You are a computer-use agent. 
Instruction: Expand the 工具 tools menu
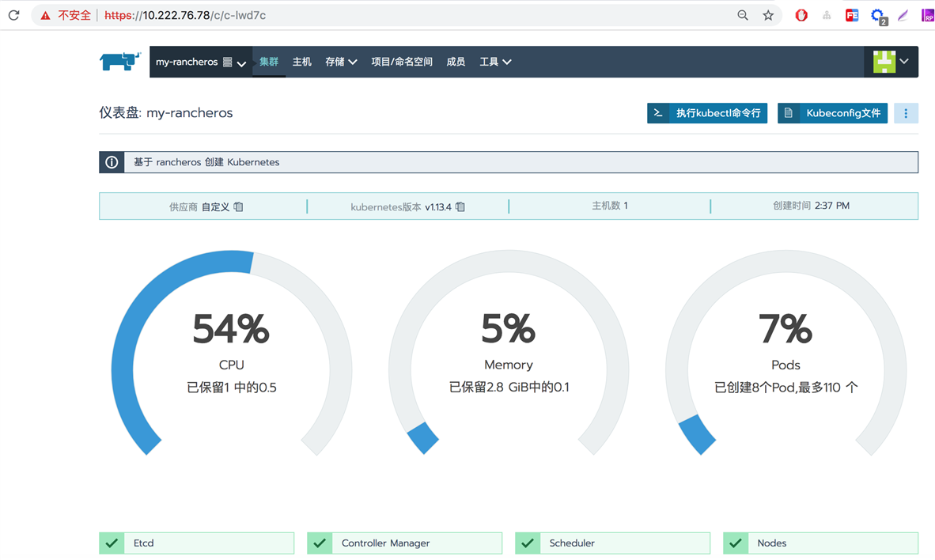[495, 62]
